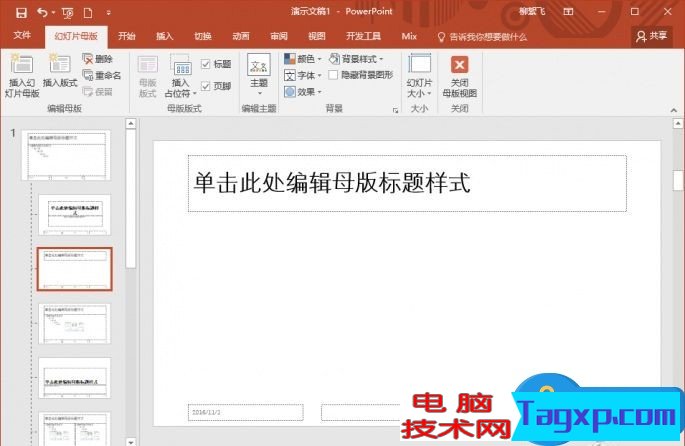Open the 颜色 colors dropdown
The width and height of the screenshot is (685, 446).
(x=303, y=59)
